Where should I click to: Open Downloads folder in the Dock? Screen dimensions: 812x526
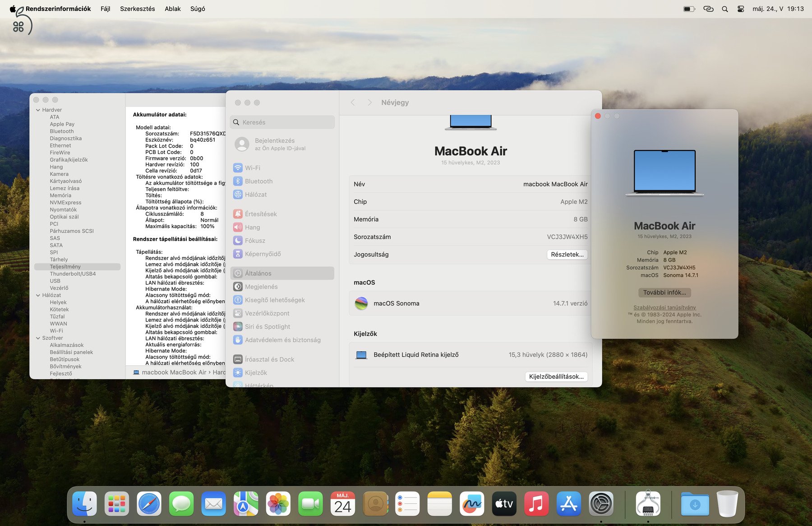pos(695,504)
